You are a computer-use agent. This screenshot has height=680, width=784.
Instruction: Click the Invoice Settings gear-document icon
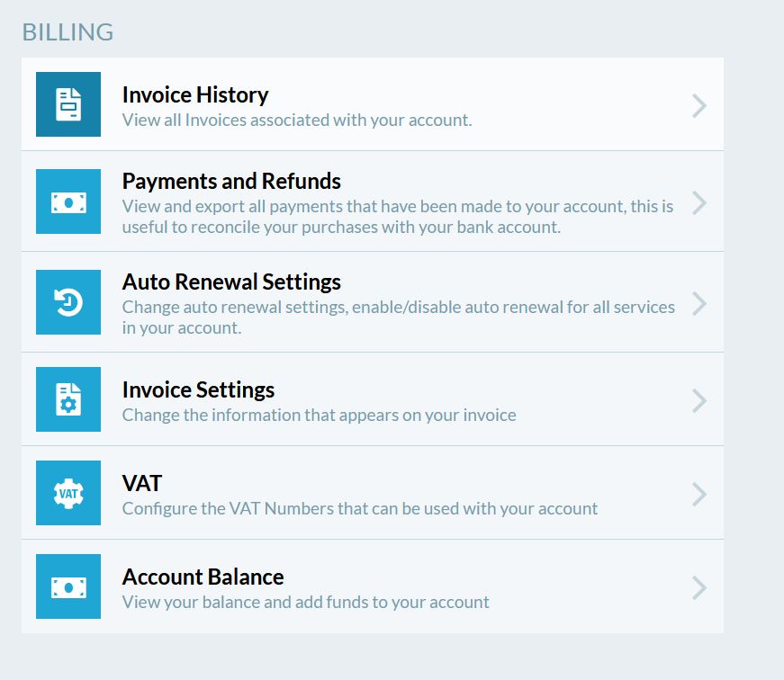68,399
